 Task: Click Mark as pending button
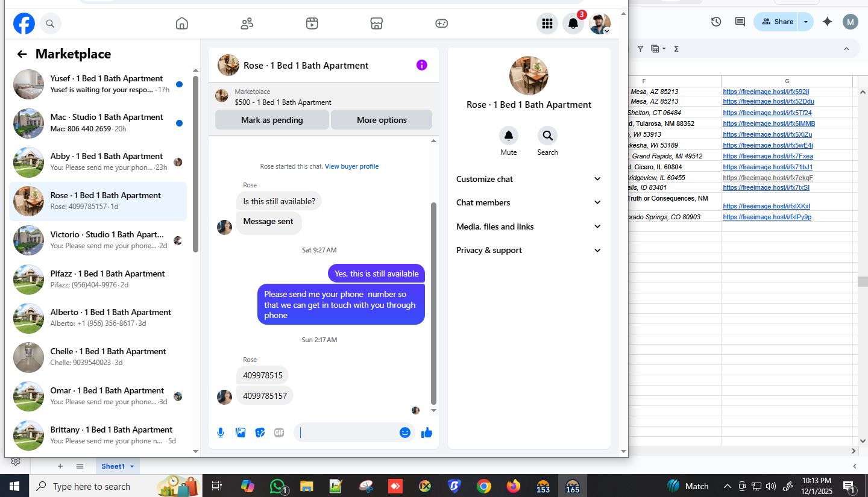[x=272, y=120]
